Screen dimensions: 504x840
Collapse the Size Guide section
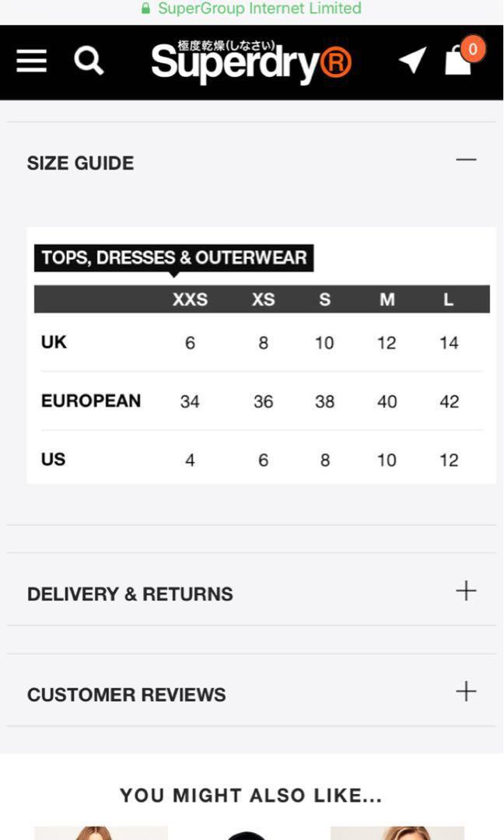(x=466, y=160)
